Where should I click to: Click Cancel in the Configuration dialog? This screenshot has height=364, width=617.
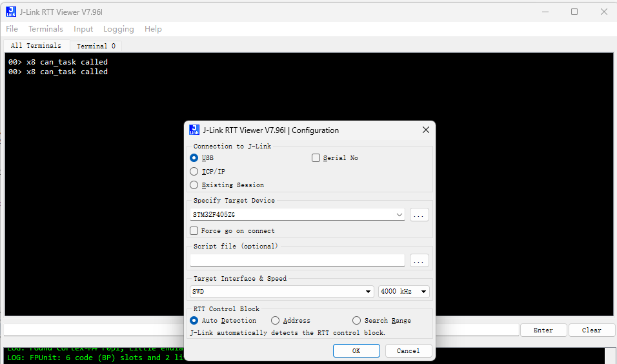click(409, 350)
